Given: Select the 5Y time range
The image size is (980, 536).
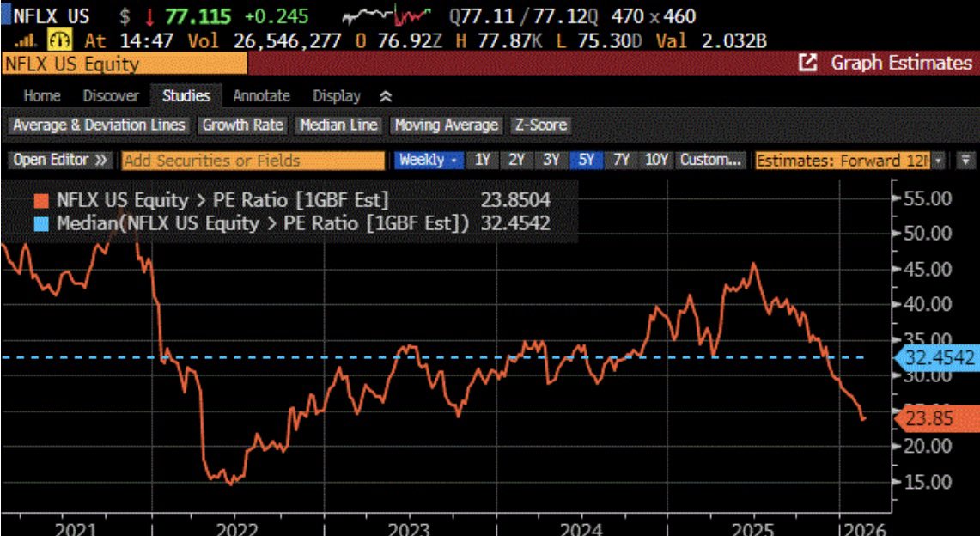Looking at the screenshot, I should pos(586,160).
